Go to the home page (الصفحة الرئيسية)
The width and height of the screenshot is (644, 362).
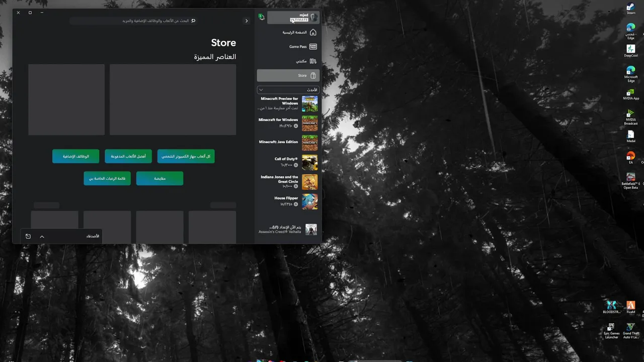click(x=288, y=32)
